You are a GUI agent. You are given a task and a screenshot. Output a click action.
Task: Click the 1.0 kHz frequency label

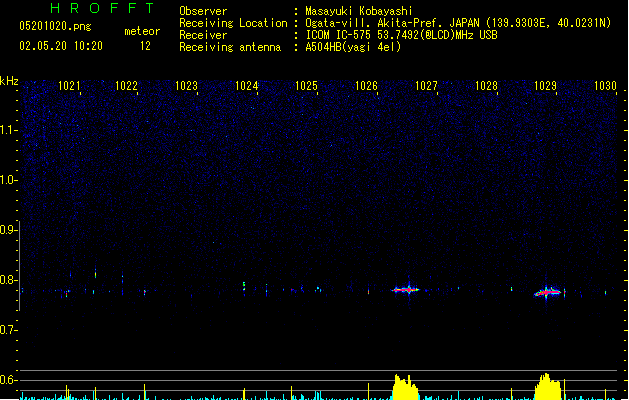click(9, 180)
